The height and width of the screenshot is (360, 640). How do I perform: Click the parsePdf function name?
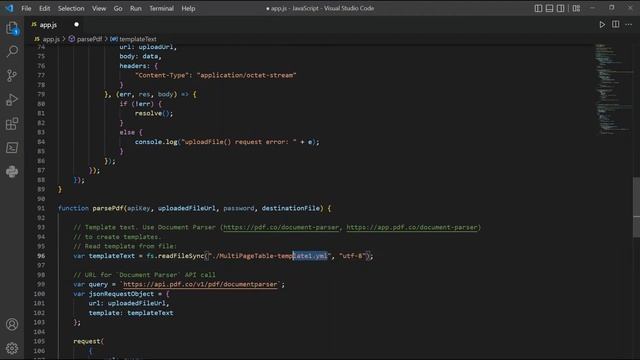point(108,208)
